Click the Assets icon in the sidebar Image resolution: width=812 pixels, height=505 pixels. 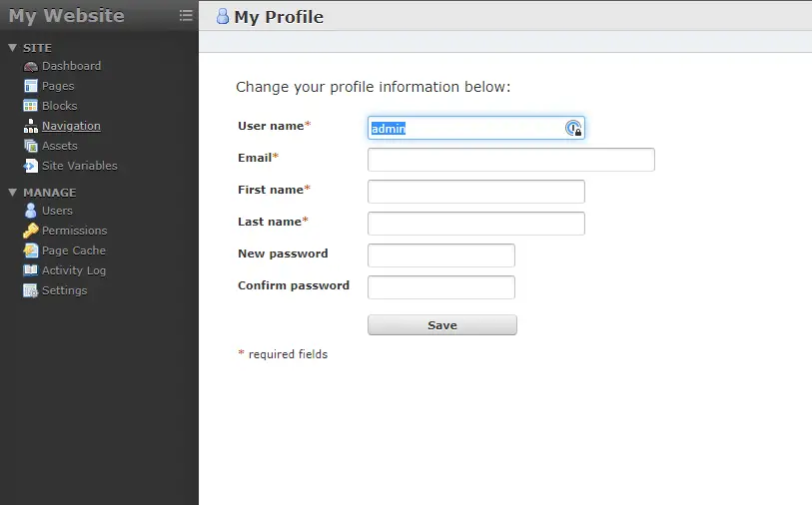pos(31,146)
